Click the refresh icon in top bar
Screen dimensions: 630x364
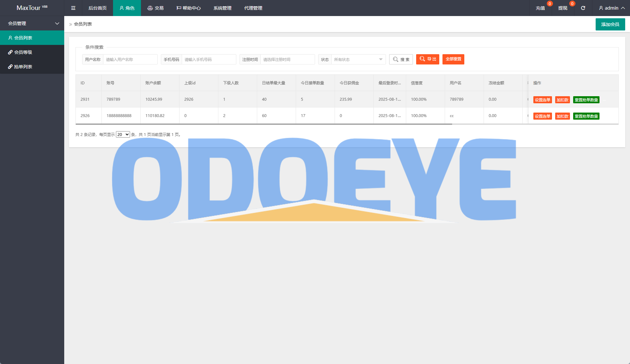click(x=583, y=8)
